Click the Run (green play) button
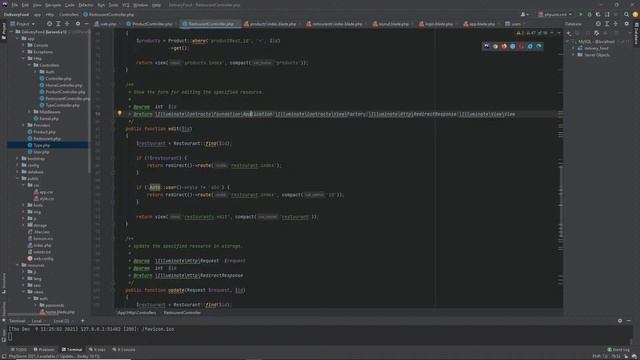Screen dimensions: 640x360 click(580, 14)
